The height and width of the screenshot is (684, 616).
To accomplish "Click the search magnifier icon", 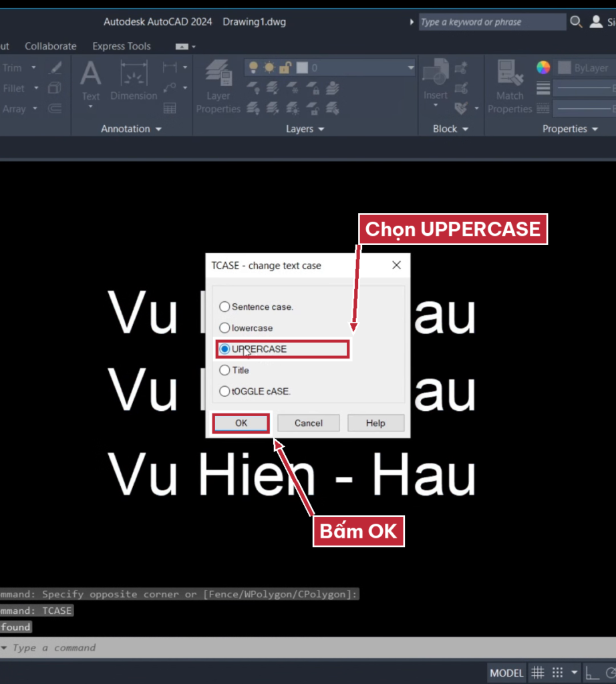I will [576, 22].
